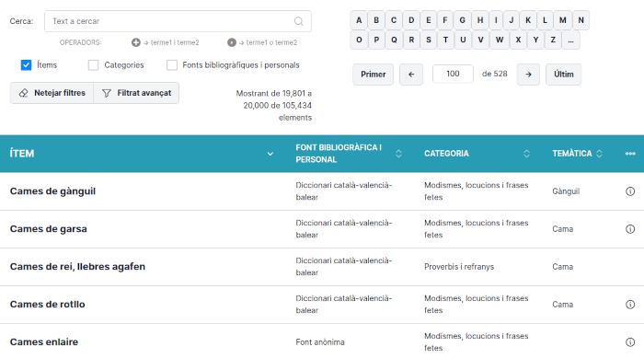The height and width of the screenshot is (358, 644).
Task: Sort by the ÍTEM column chevron
Action: click(270, 154)
